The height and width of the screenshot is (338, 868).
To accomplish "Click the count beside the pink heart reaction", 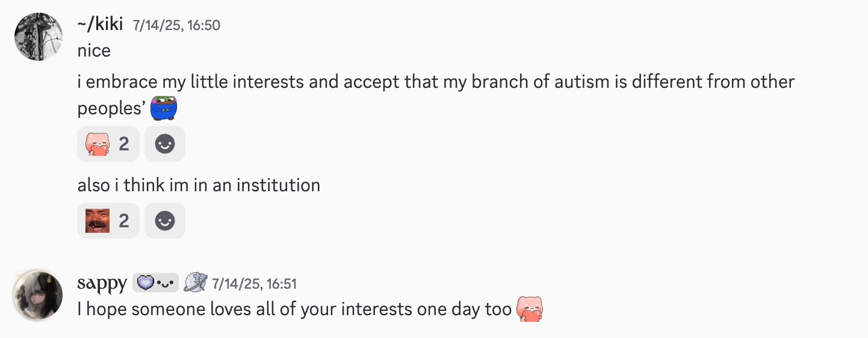I will [124, 144].
